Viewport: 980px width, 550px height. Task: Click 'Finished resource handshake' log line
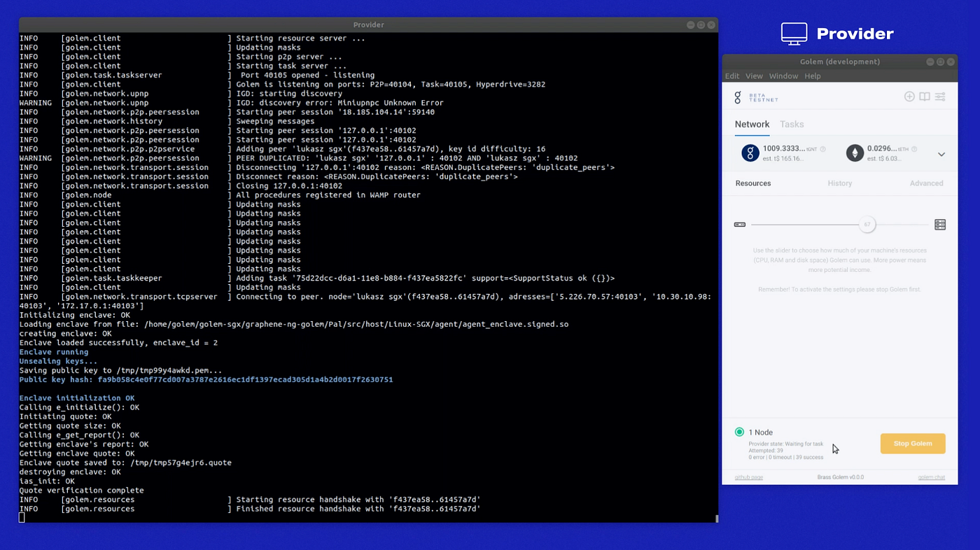click(250, 509)
